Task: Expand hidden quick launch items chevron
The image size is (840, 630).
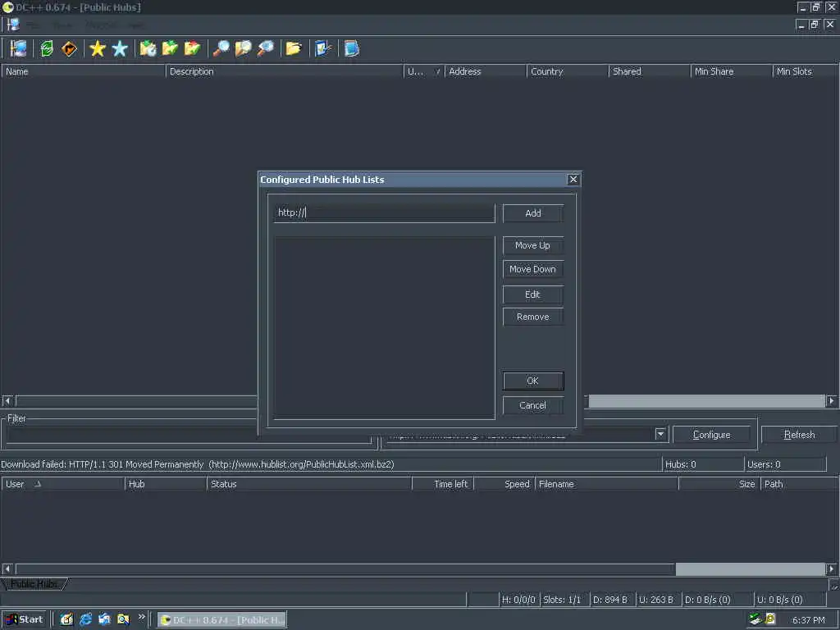Action: (x=141, y=617)
